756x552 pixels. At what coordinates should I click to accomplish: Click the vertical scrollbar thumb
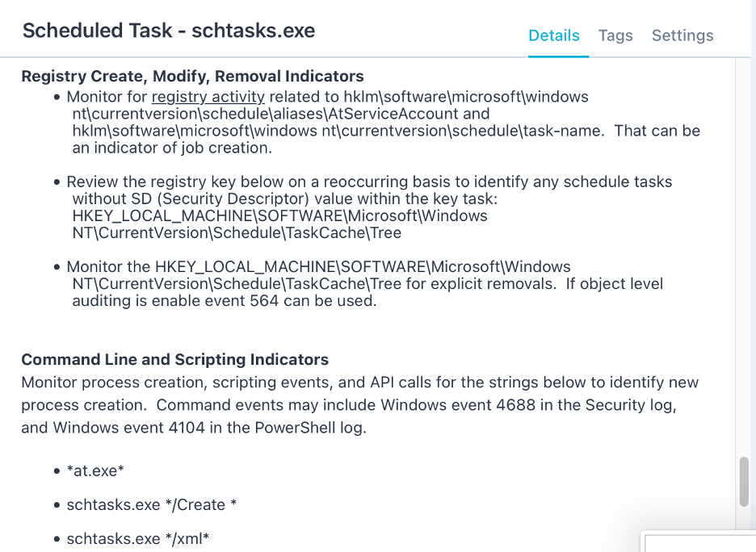pos(744,482)
